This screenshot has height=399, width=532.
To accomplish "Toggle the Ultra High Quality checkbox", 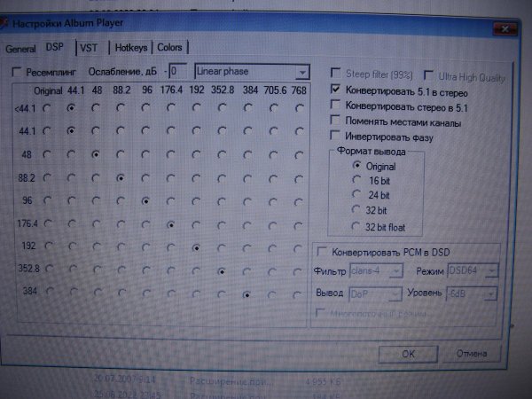I will tap(428, 75).
